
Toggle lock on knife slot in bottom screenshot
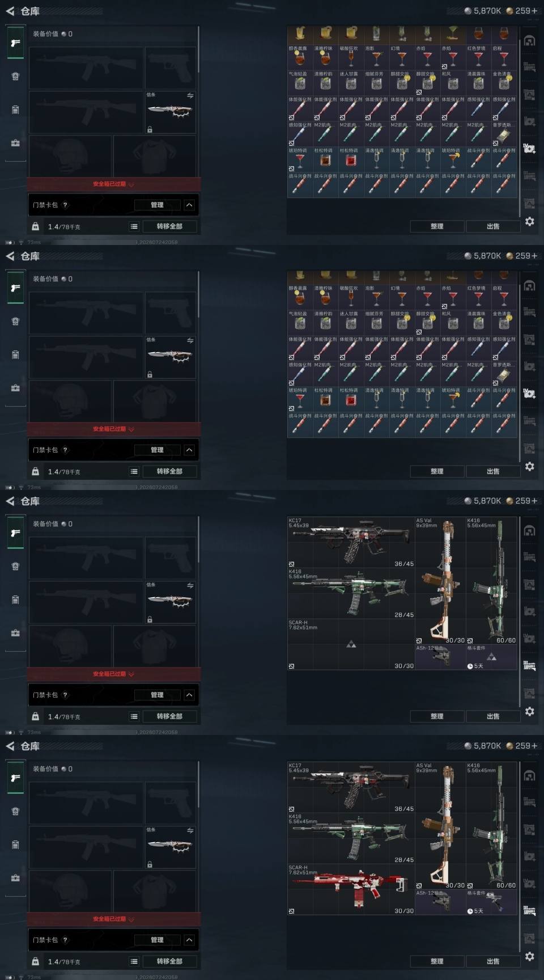[150, 864]
